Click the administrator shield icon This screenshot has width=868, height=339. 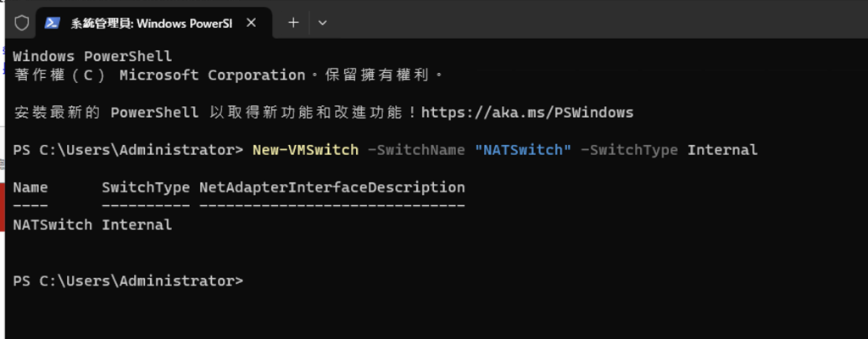(22, 23)
